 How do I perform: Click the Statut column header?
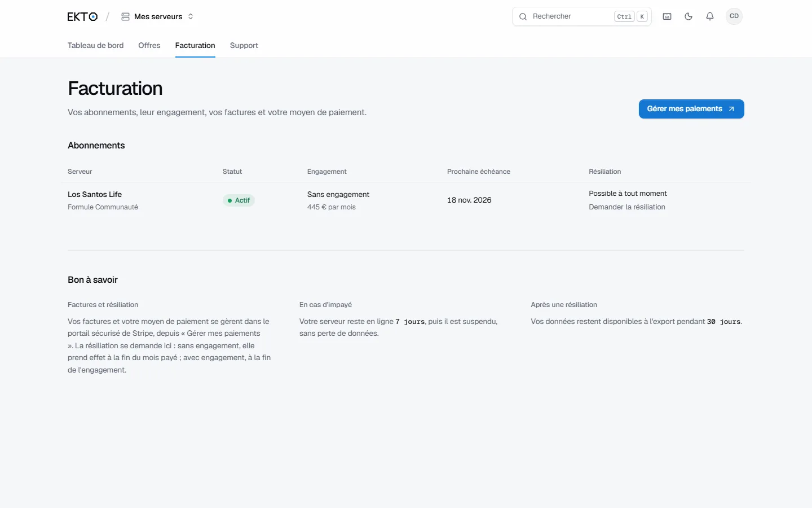[x=232, y=172]
